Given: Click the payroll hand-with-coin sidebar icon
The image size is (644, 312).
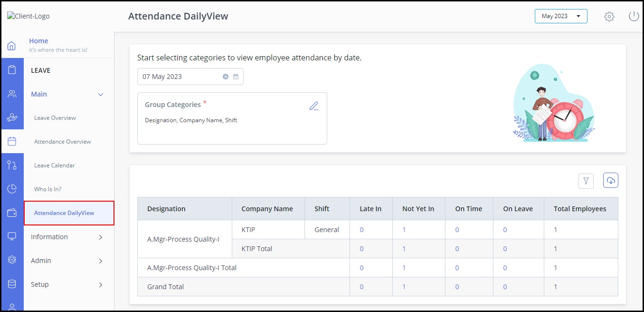Looking at the screenshot, I should 12,117.
